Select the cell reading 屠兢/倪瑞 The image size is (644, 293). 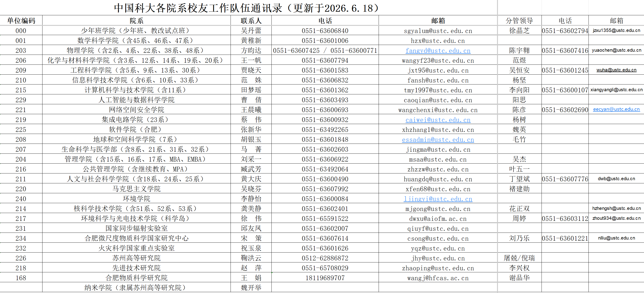click(x=519, y=258)
